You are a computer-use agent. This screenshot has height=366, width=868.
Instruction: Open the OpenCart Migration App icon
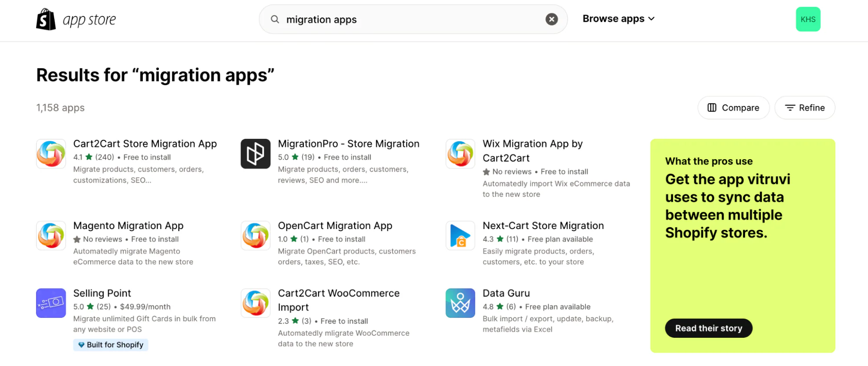(x=256, y=235)
